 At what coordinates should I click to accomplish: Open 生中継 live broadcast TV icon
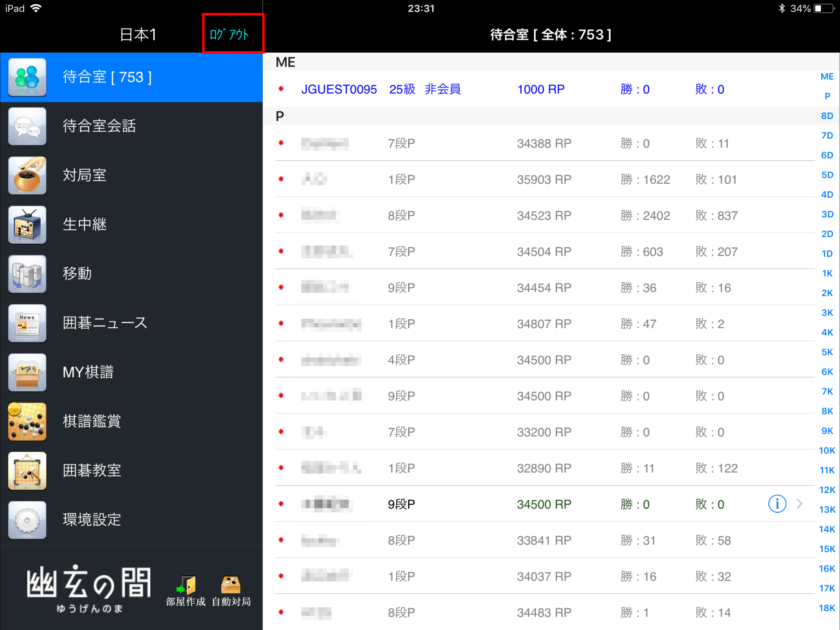(27, 225)
